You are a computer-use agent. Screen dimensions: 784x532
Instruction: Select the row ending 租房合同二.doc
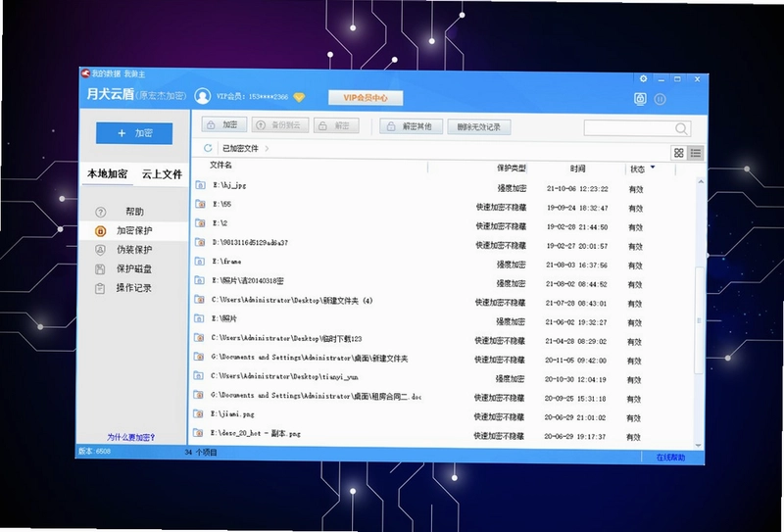pyautogui.click(x=443, y=397)
